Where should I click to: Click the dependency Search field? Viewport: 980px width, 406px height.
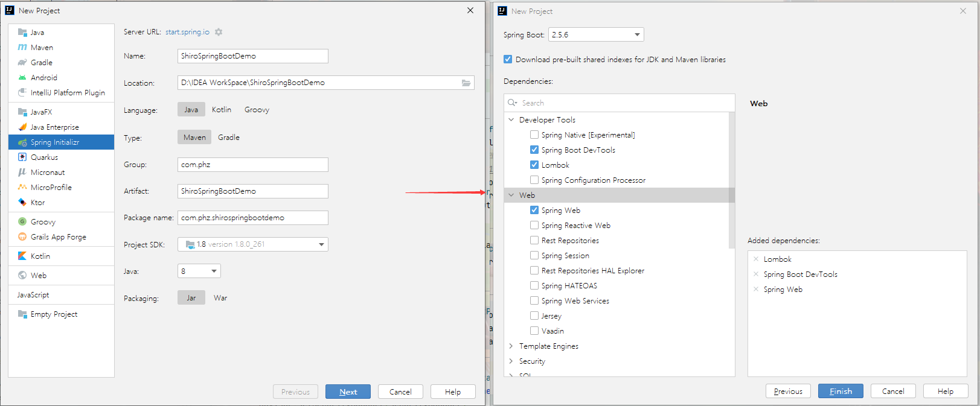620,103
